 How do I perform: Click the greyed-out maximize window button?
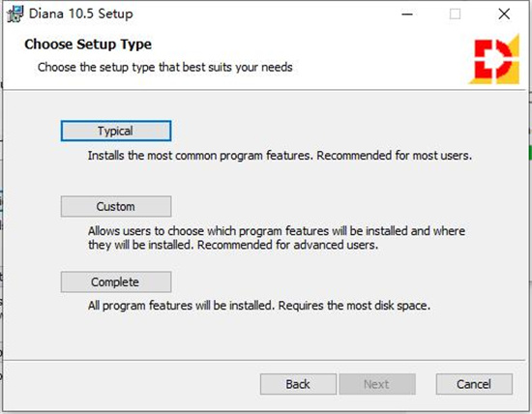tap(455, 15)
